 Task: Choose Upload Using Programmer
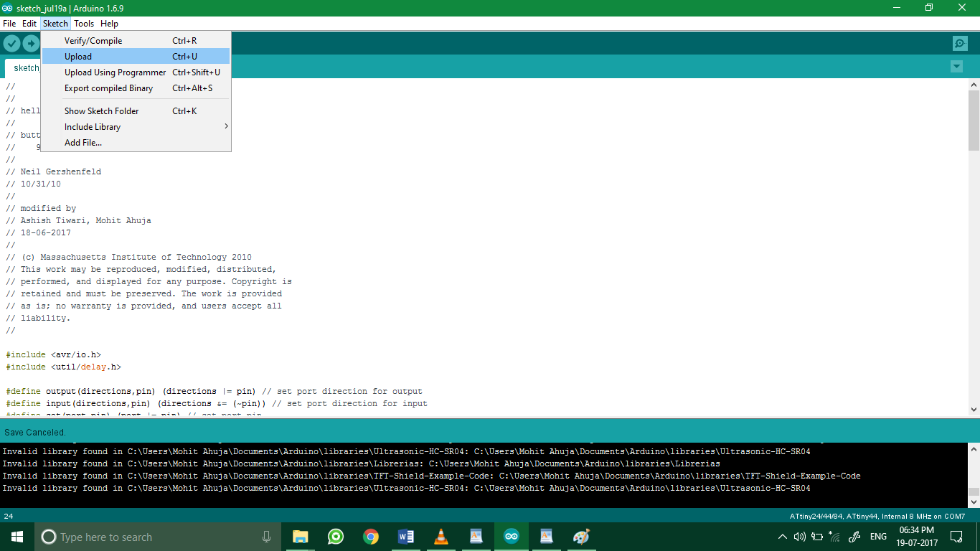coord(136,72)
